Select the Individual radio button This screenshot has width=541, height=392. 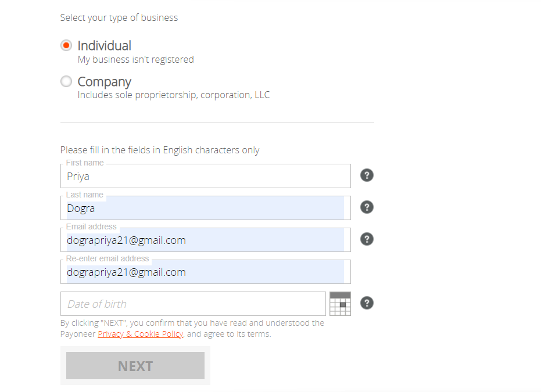pyautogui.click(x=66, y=45)
